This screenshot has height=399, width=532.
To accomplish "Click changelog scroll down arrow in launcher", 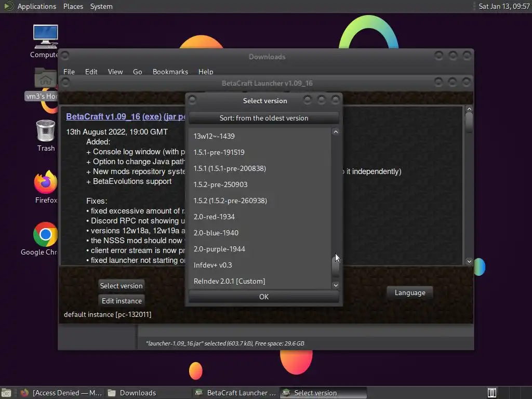I will (469, 261).
